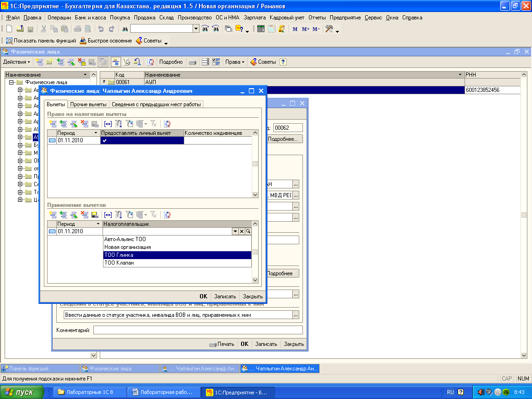Screen dimensions: 532x399
Task: Open dropdown next to Советы in second toolbar
Action: 166,43
